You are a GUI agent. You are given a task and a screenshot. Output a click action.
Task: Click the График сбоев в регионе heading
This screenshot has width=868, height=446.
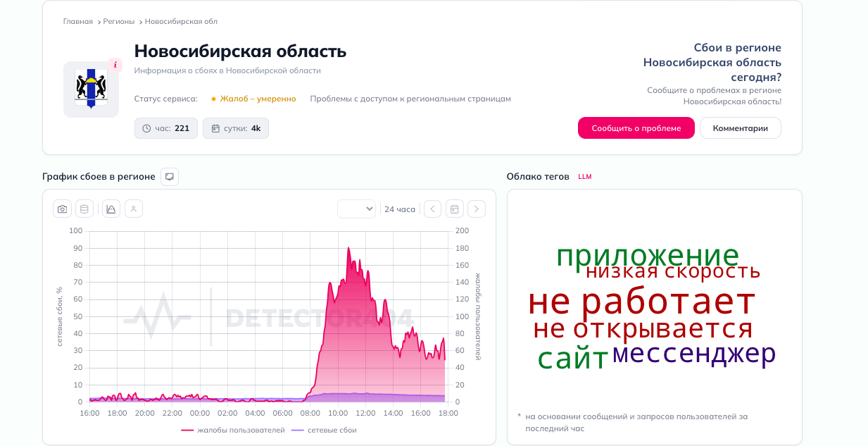tap(99, 176)
